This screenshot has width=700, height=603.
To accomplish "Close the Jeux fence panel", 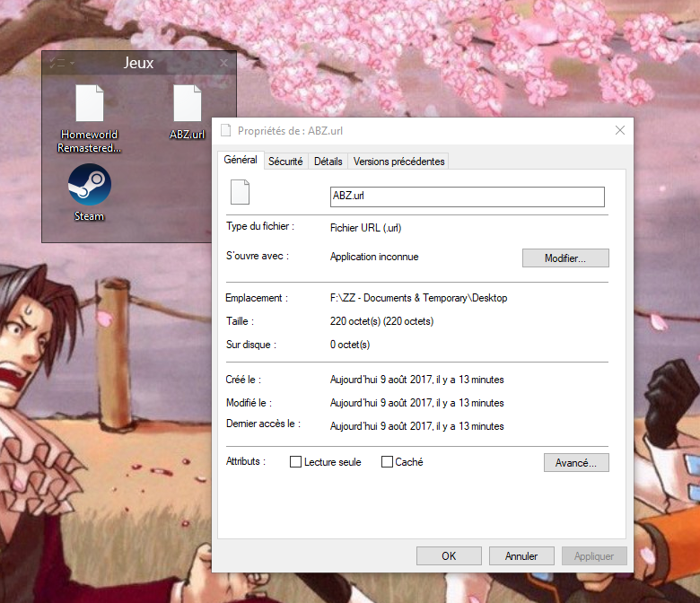I will click(223, 63).
